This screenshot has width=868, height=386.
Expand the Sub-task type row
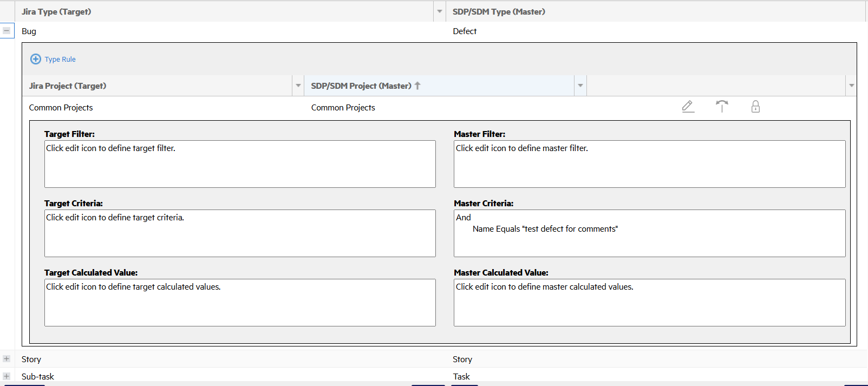pos(6,376)
